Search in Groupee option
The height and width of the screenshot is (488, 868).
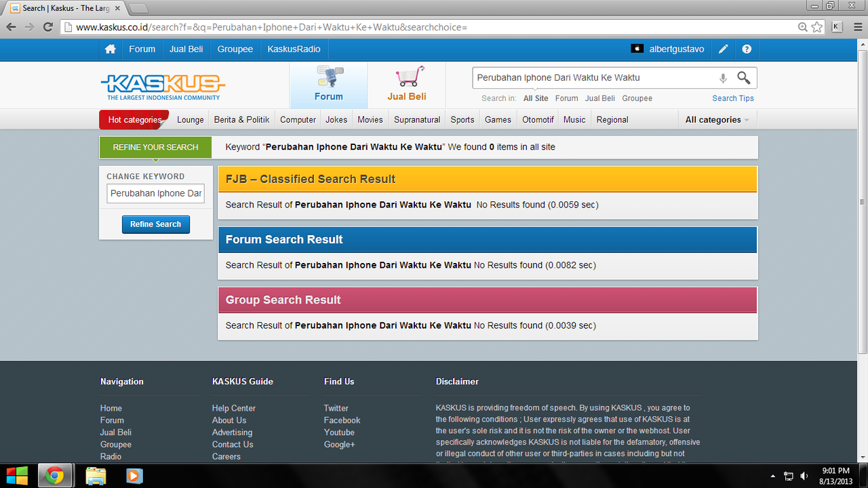tap(637, 98)
